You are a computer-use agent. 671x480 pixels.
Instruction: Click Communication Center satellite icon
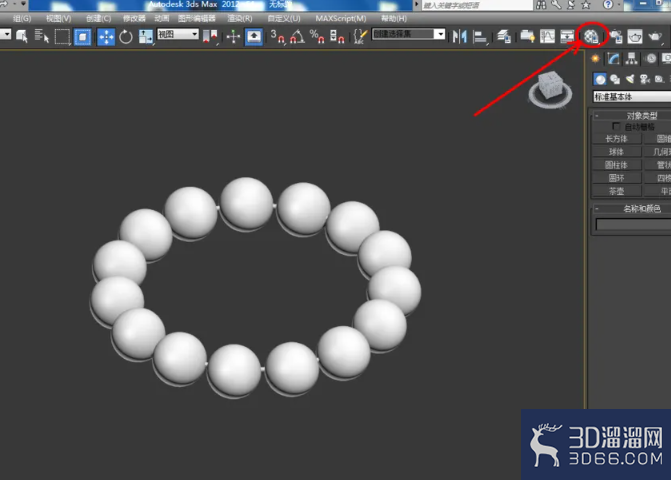click(571, 5)
